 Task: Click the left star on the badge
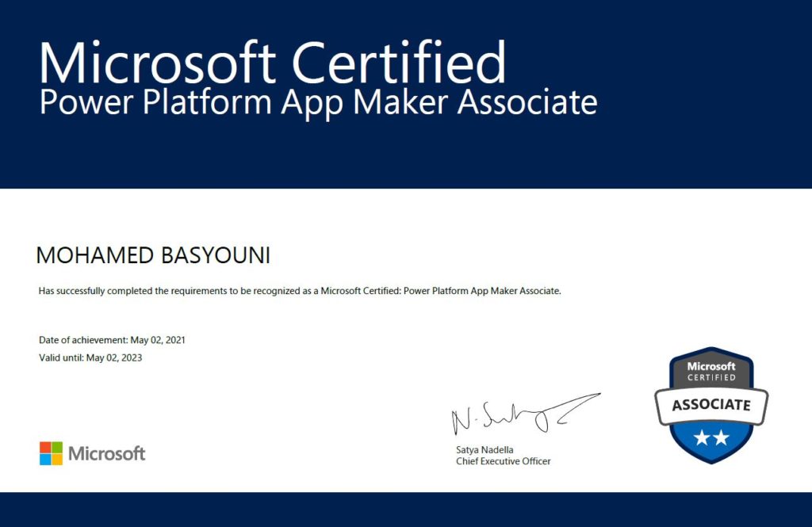(x=702, y=437)
